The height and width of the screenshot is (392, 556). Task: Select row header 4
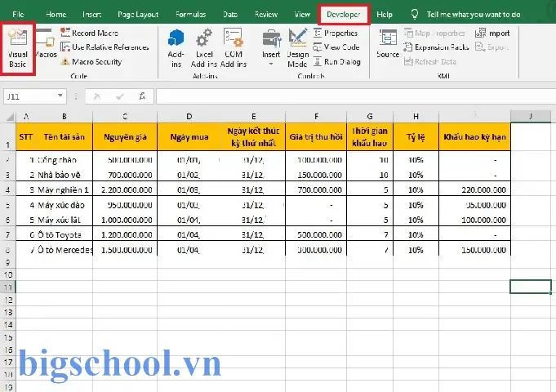coord(8,189)
